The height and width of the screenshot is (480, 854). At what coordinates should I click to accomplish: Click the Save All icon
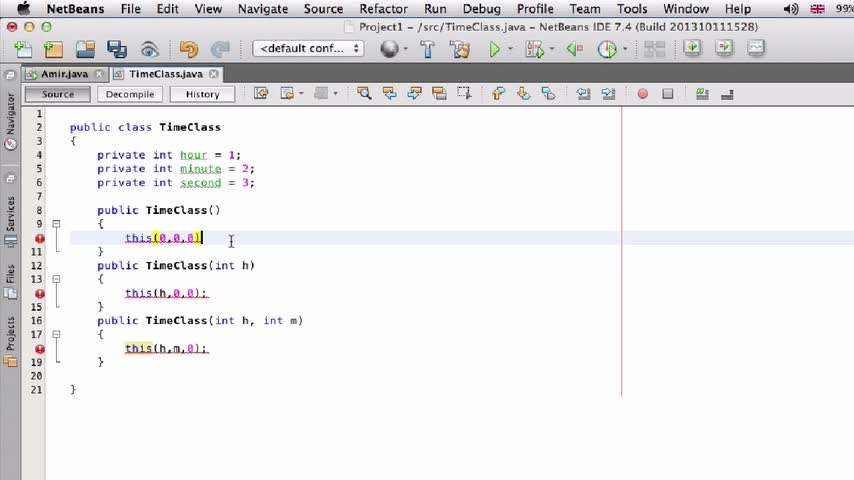point(117,49)
